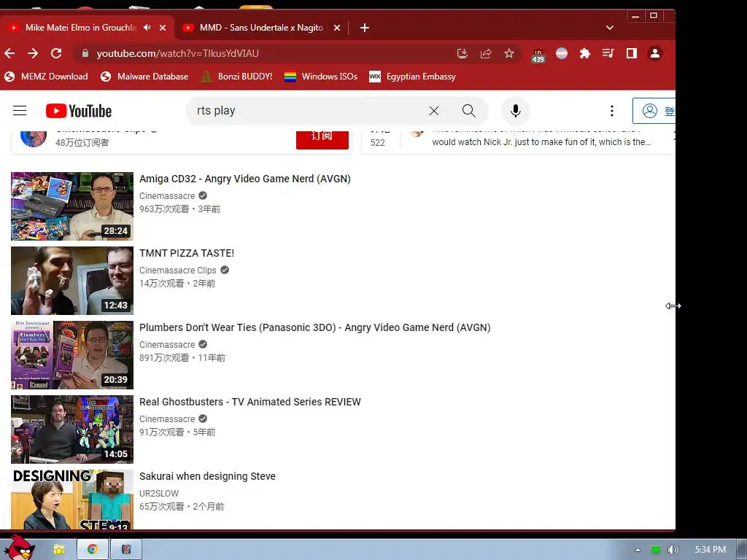Clear the search text with the X
Viewport: 747px width, 560px height.
433,111
